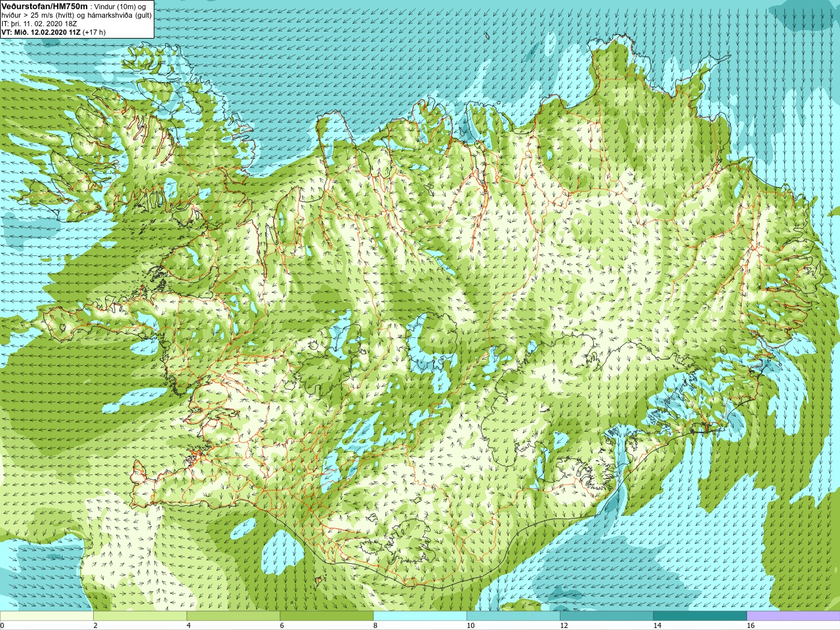Click the "Vindur (10m) og" description text
The image size is (840, 630).
click(x=121, y=7)
